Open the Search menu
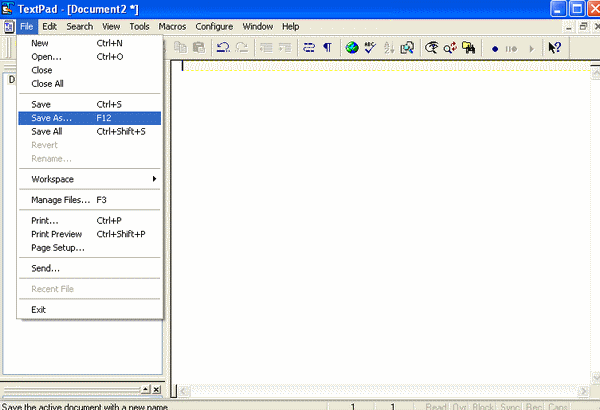This screenshot has height=410, width=600. tap(80, 27)
